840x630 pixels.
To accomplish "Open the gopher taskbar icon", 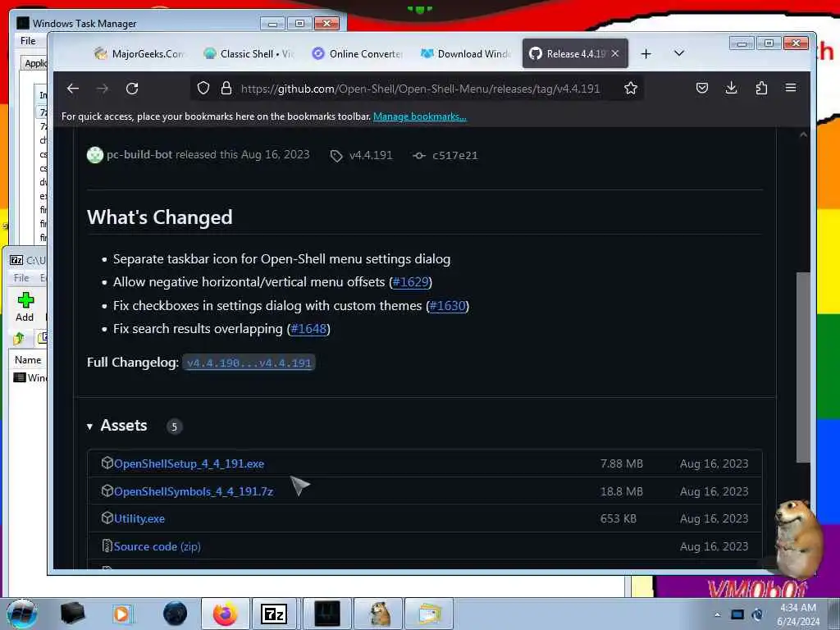I will [379, 614].
